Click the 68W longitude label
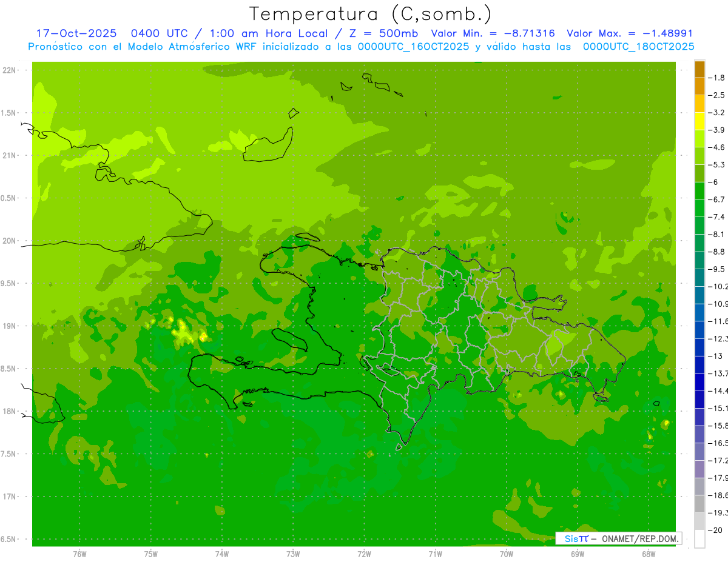728x562 pixels. (649, 554)
